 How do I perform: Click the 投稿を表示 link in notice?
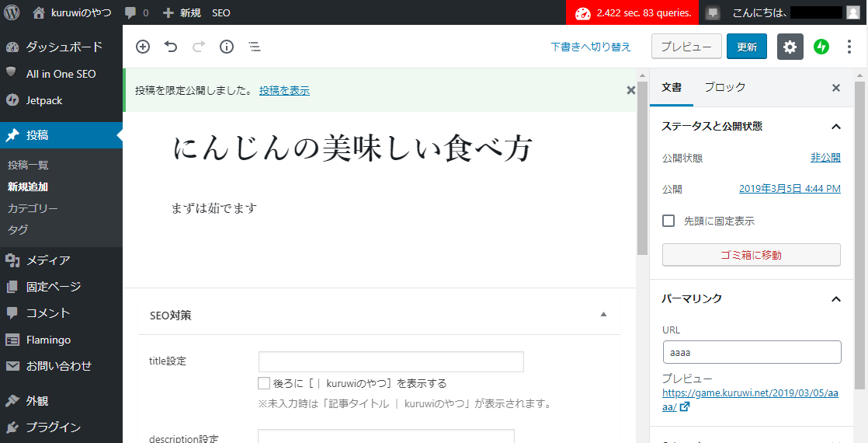(x=284, y=90)
